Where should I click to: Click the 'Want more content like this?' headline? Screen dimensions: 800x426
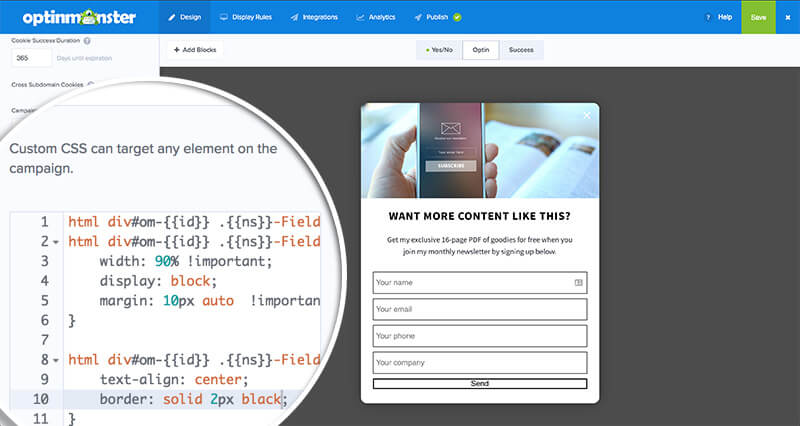point(480,216)
